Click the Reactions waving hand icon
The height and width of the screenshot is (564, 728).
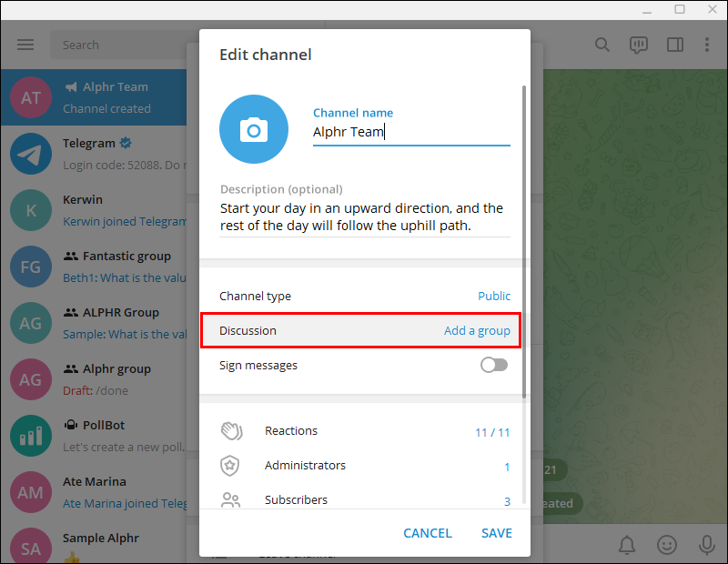[231, 431]
